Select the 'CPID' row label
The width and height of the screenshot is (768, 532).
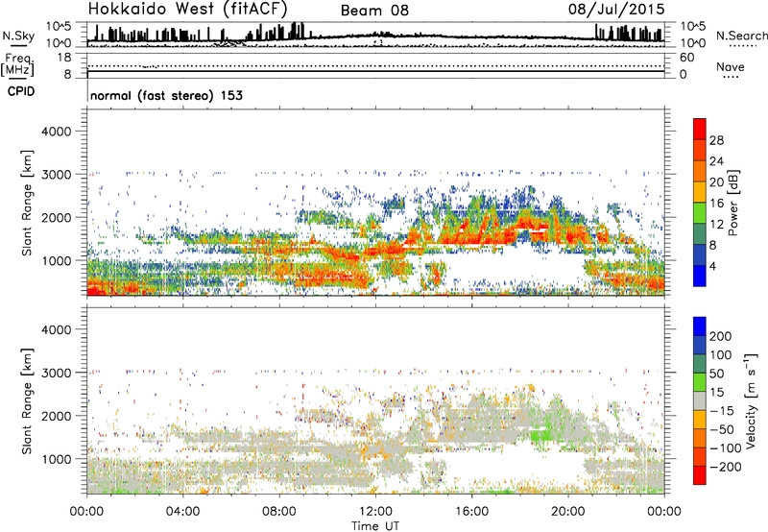pos(21,91)
